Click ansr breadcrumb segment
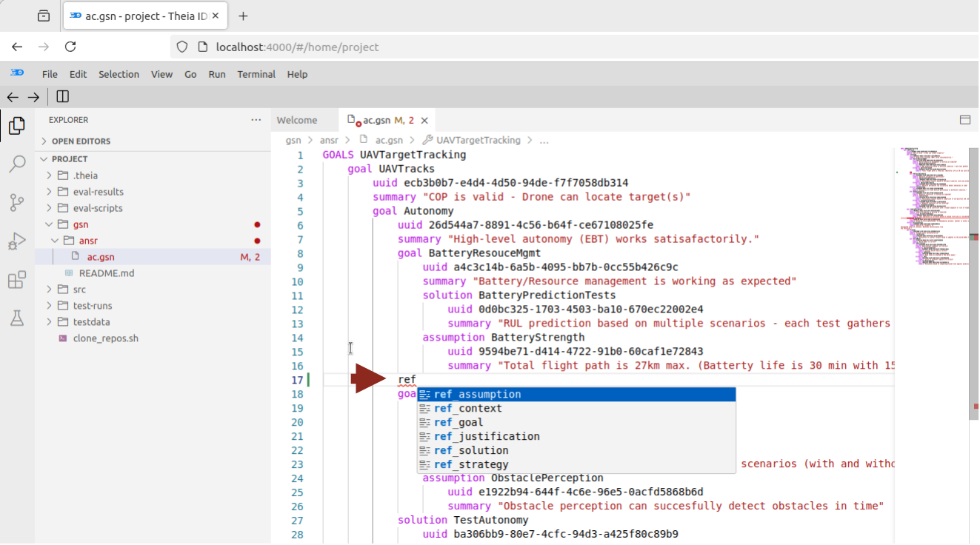 click(329, 140)
